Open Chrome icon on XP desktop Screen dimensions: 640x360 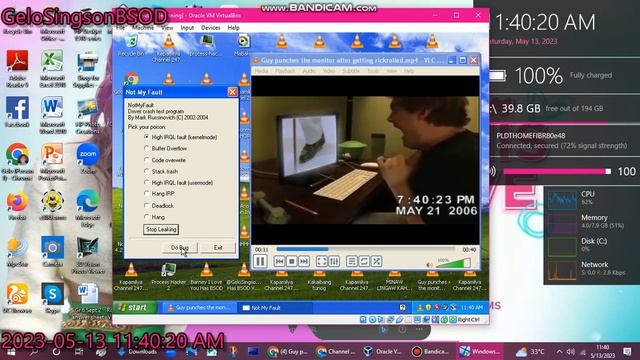pos(131,79)
